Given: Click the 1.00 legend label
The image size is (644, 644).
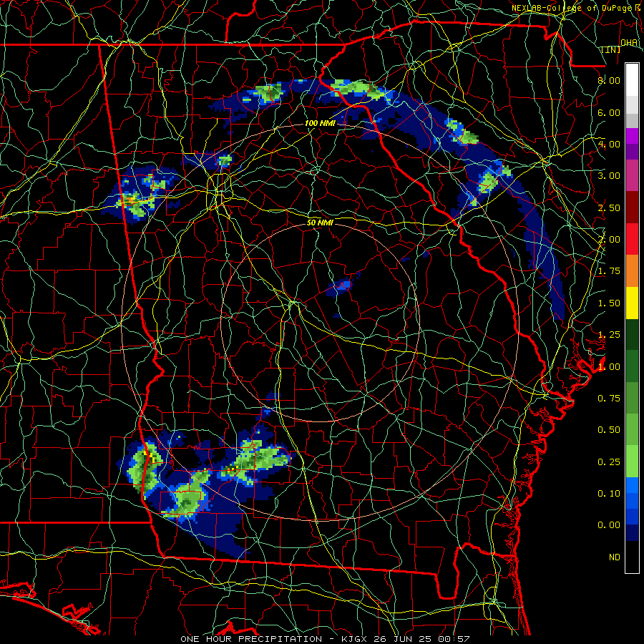Looking at the screenshot, I should click(x=609, y=367).
